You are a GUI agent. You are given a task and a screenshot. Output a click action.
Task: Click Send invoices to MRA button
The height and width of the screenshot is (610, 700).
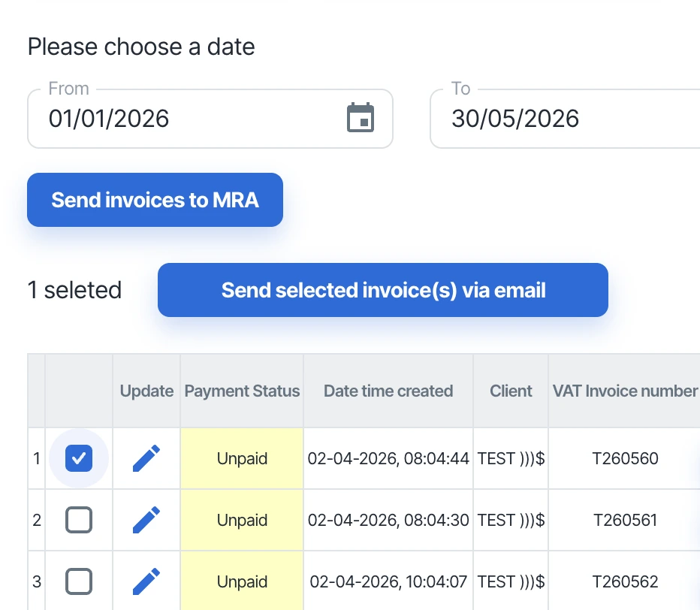click(155, 200)
